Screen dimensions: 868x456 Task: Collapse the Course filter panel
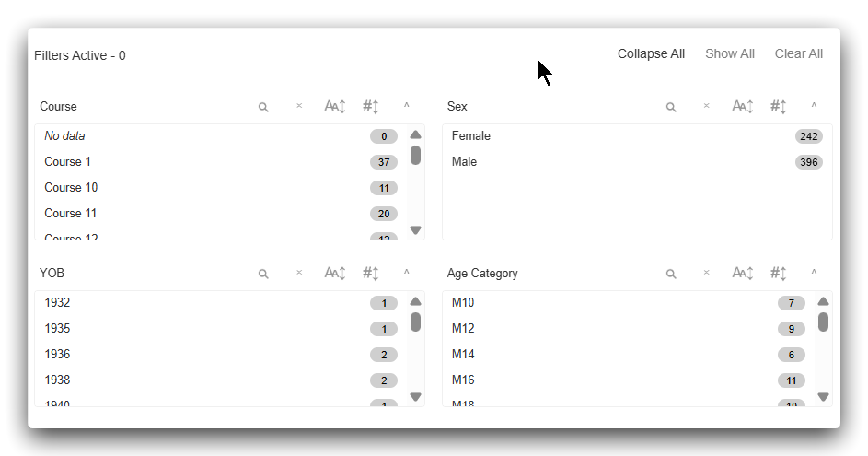(407, 106)
